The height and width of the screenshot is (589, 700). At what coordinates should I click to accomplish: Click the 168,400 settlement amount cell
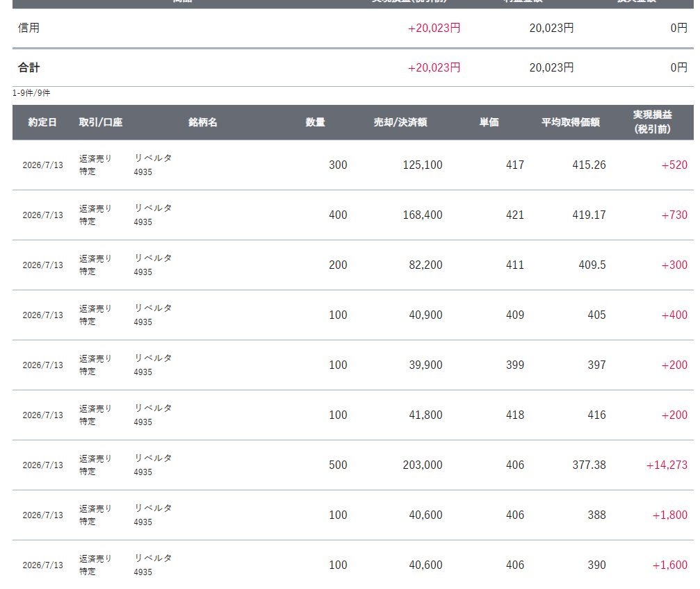tap(423, 215)
